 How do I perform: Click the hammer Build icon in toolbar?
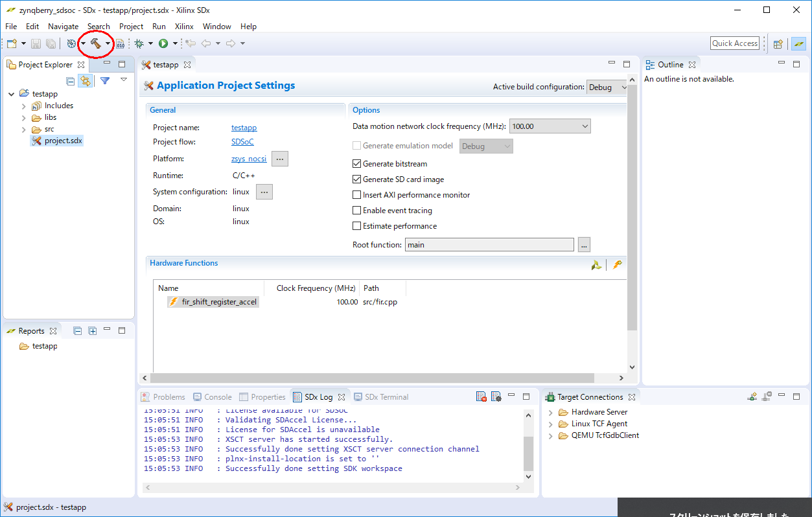(95, 43)
